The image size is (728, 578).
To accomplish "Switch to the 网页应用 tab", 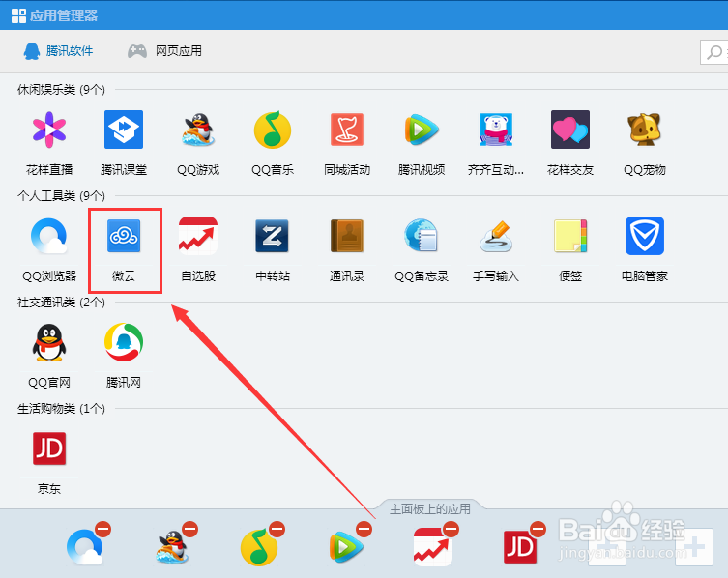I will coord(164,51).
